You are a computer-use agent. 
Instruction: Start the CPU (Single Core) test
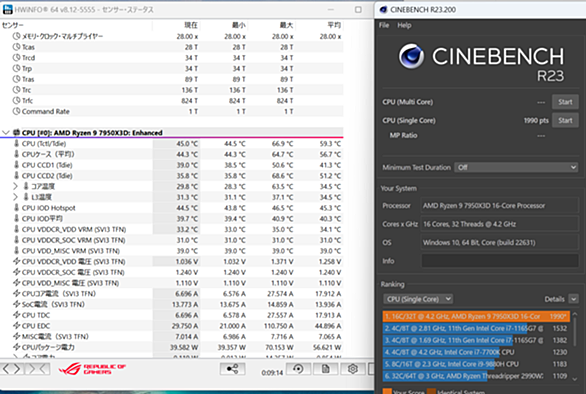click(565, 120)
